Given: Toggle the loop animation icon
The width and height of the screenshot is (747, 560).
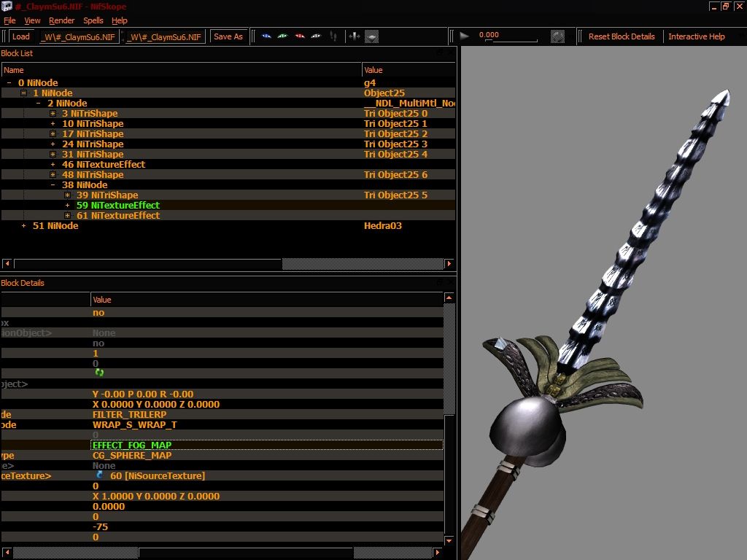Looking at the screenshot, I should [x=557, y=36].
